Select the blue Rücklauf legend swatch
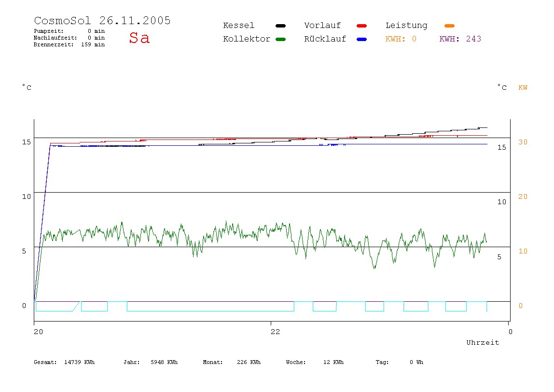554x392 pixels. pos(362,39)
